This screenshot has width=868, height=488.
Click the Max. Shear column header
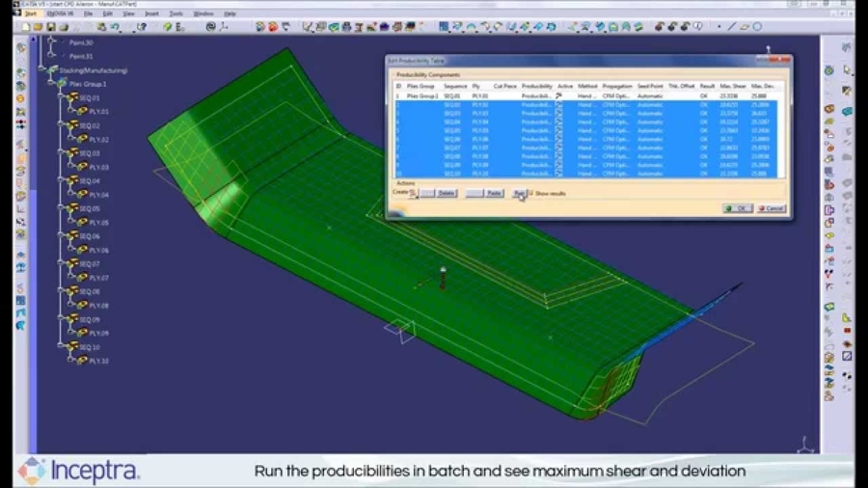pos(732,86)
